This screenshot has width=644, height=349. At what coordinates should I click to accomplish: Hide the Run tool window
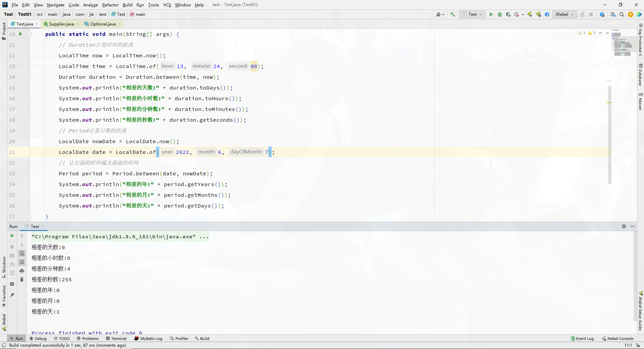point(633,226)
